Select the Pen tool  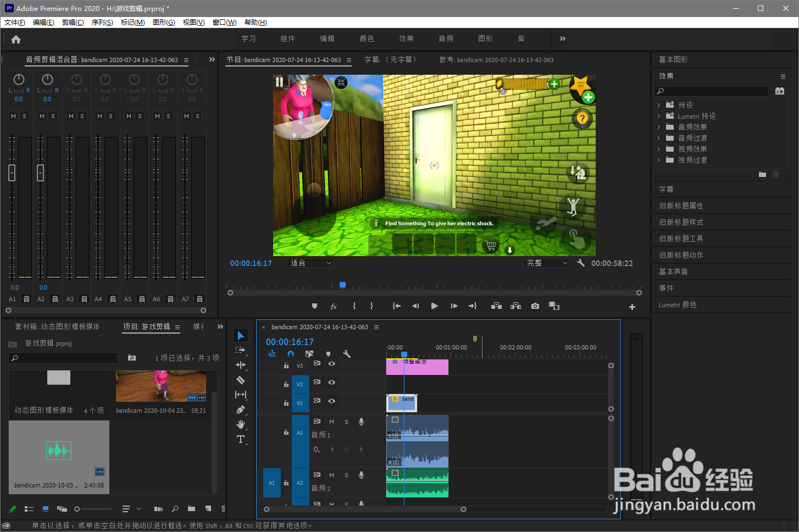pyautogui.click(x=241, y=409)
